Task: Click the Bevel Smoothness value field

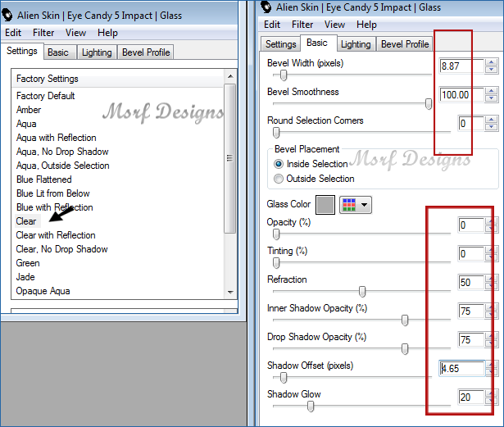Action: [461, 95]
